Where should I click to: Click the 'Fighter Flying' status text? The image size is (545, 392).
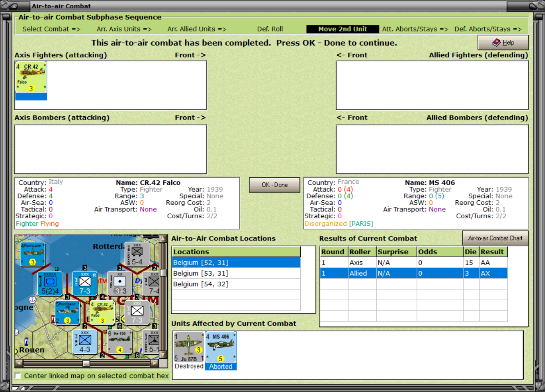[x=37, y=224]
